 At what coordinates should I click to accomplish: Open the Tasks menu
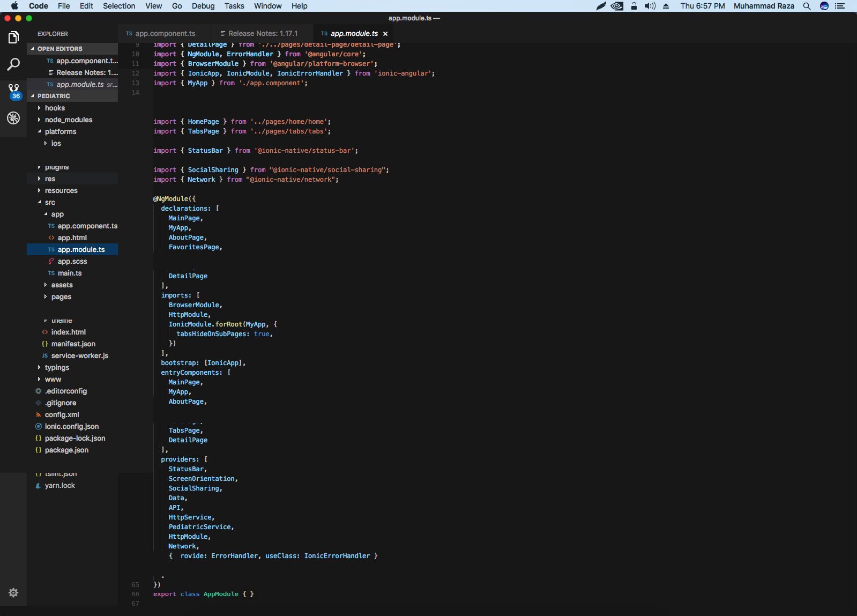[x=234, y=6]
